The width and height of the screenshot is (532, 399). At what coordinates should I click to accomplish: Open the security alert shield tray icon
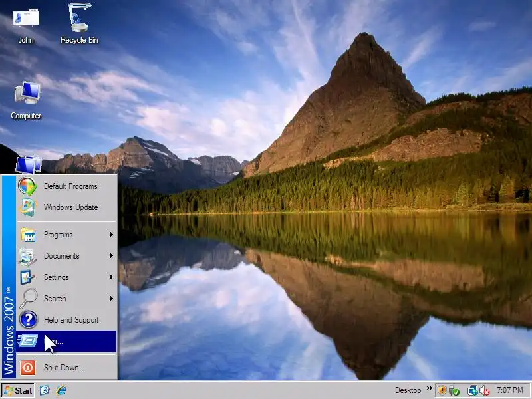(x=442, y=390)
